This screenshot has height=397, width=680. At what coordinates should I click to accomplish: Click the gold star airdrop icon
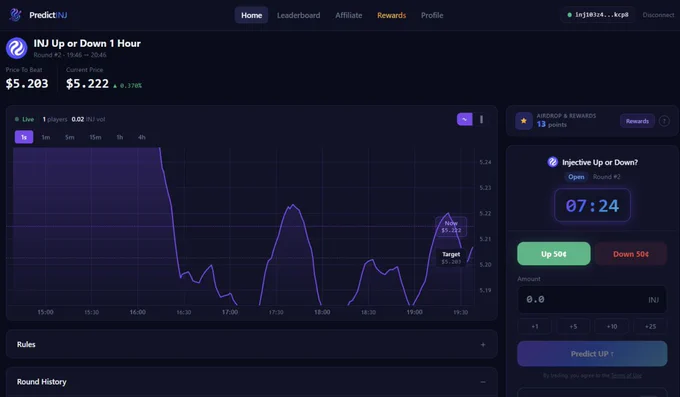(x=523, y=121)
